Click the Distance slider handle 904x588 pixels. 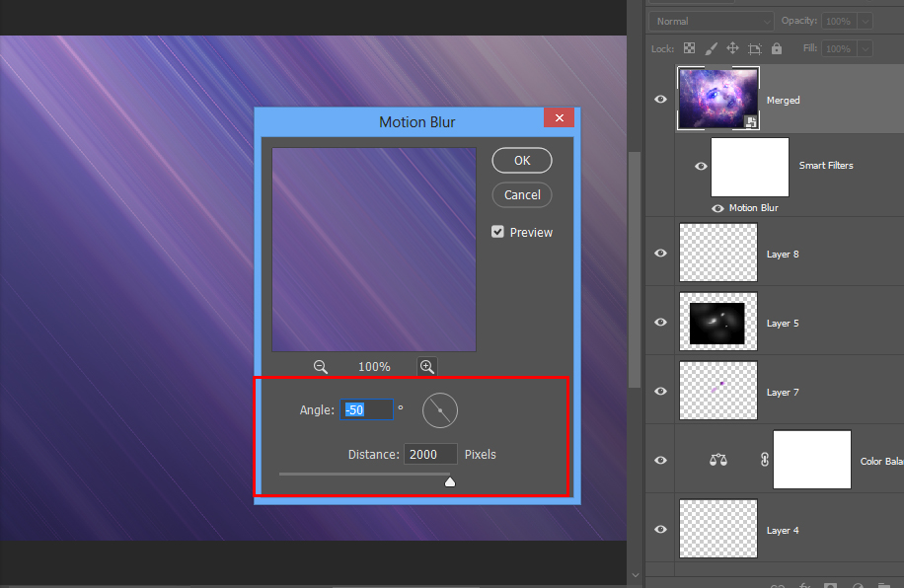tap(450, 481)
